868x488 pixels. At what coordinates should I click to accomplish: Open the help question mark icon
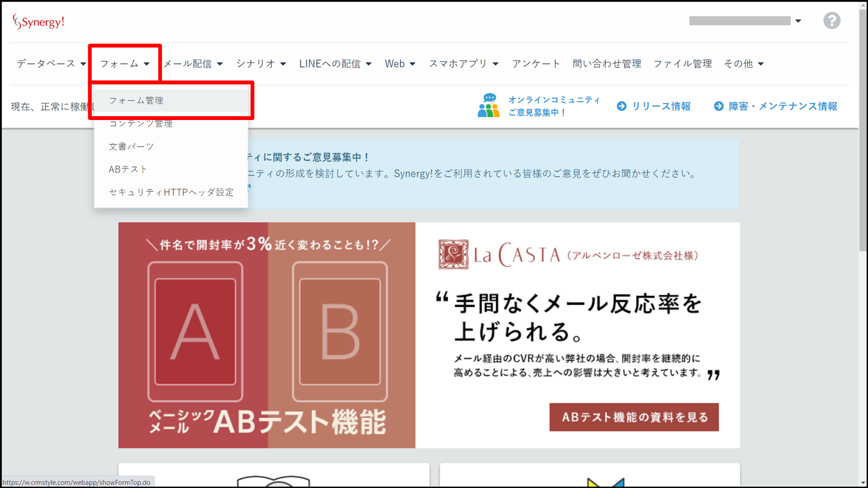click(x=832, y=21)
